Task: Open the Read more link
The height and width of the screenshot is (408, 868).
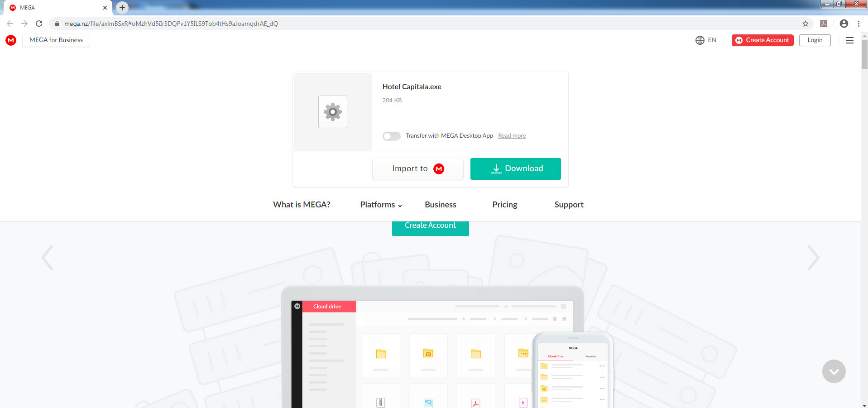Action: (x=512, y=136)
